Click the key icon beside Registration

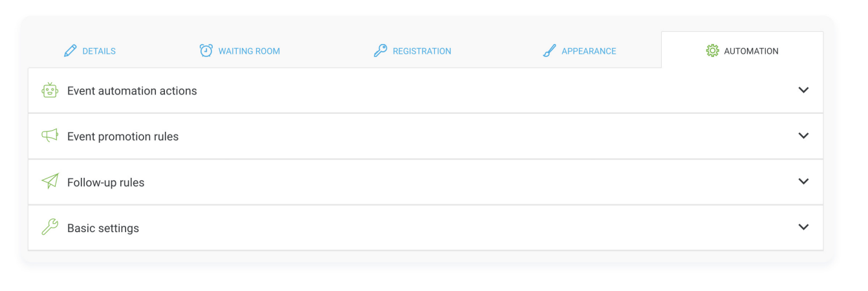[380, 51]
